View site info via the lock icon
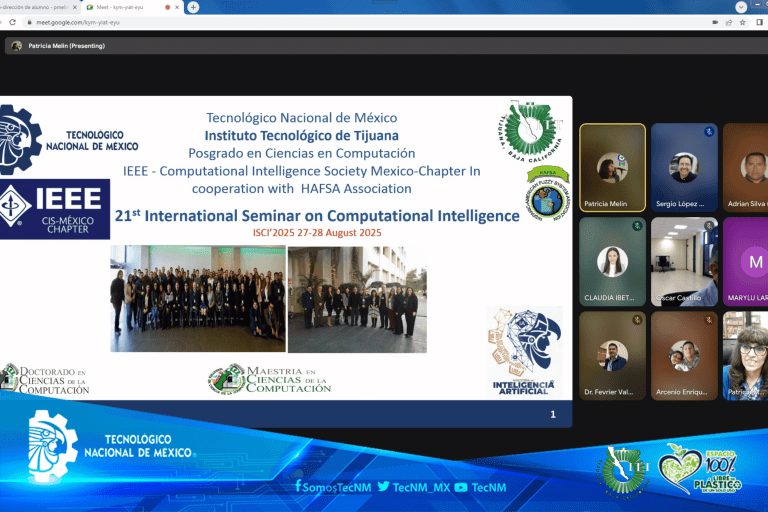This screenshot has height=512, width=768. coord(29,22)
